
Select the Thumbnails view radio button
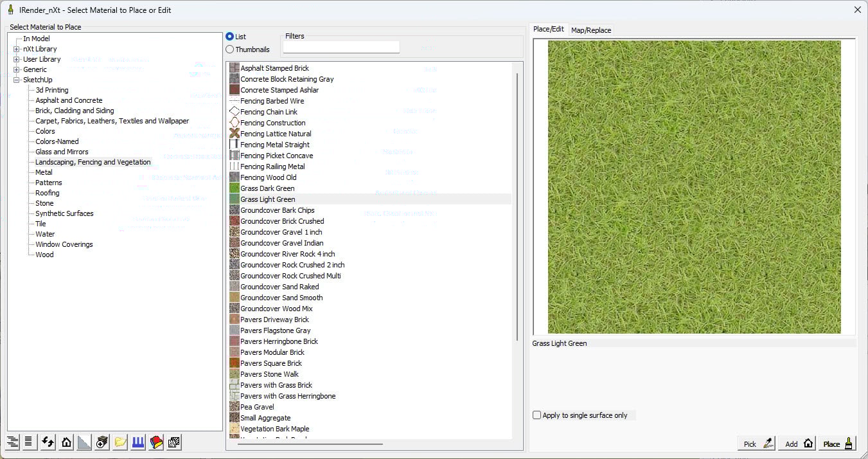coord(230,50)
